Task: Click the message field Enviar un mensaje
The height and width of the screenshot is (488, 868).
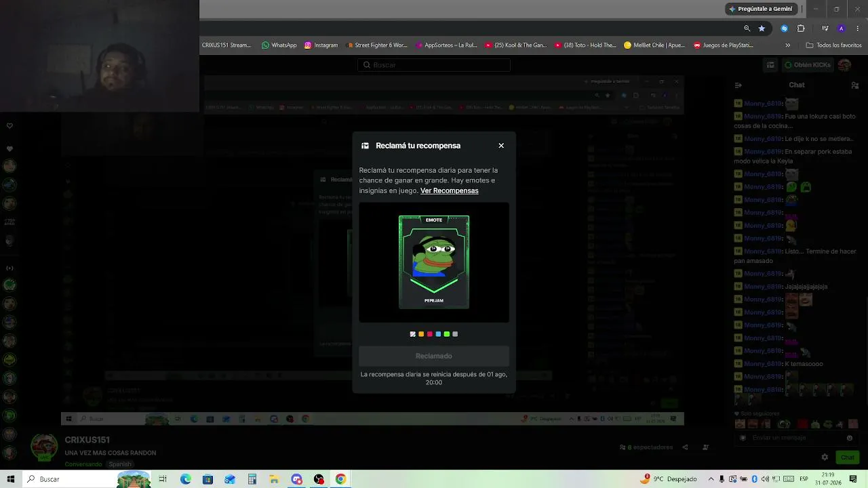Action: 795,438
